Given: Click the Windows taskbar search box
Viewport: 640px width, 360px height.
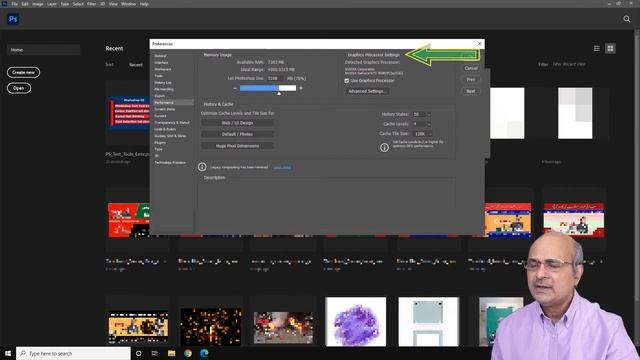Looking at the screenshot, I should click(x=73, y=353).
